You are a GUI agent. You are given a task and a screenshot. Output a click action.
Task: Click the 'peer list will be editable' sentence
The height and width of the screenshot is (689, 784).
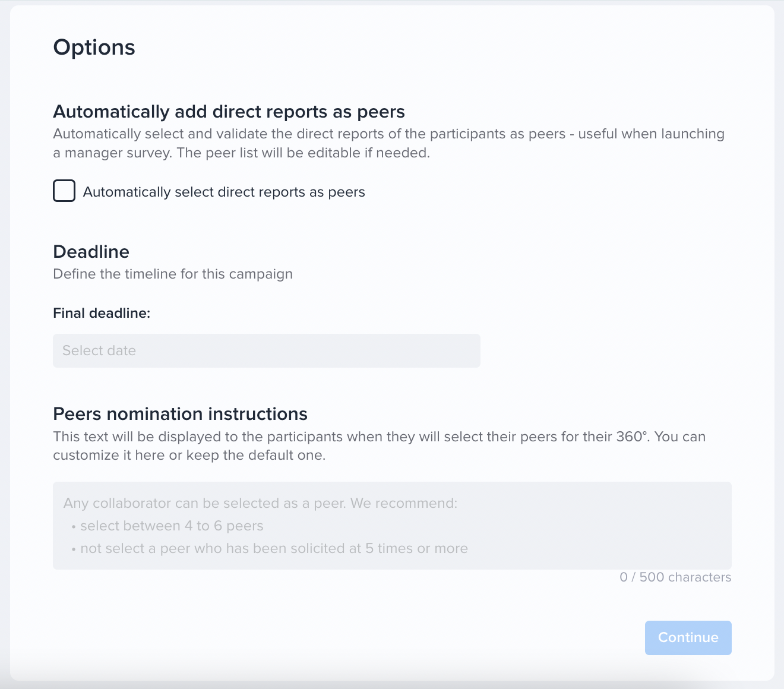tap(304, 153)
